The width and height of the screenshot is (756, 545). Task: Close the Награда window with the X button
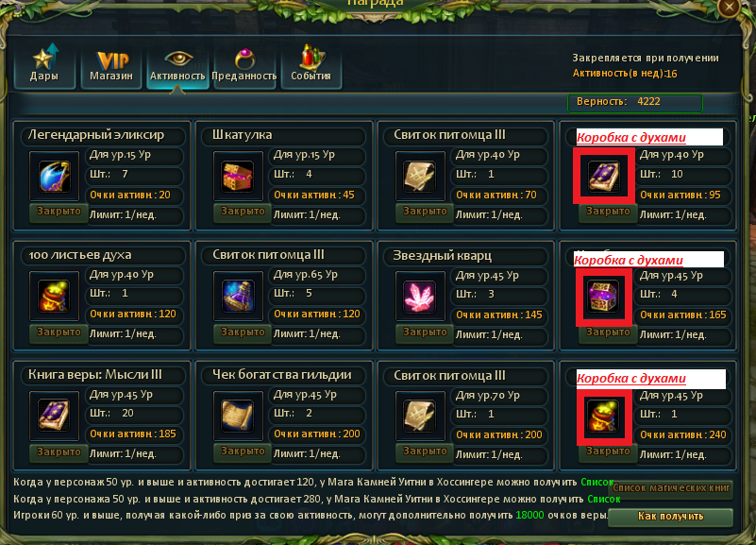(729, 7)
